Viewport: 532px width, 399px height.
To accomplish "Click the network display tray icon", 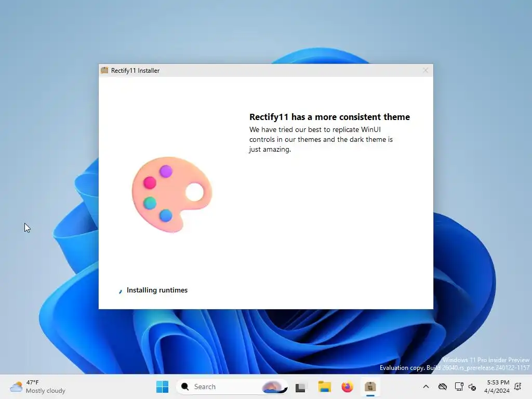I will (459, 387).
